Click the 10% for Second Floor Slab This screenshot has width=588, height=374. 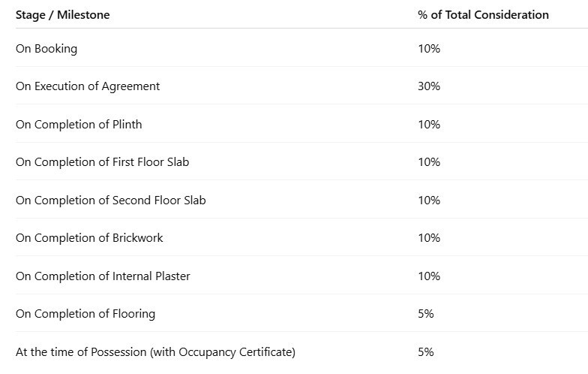(x=429, y=201)
